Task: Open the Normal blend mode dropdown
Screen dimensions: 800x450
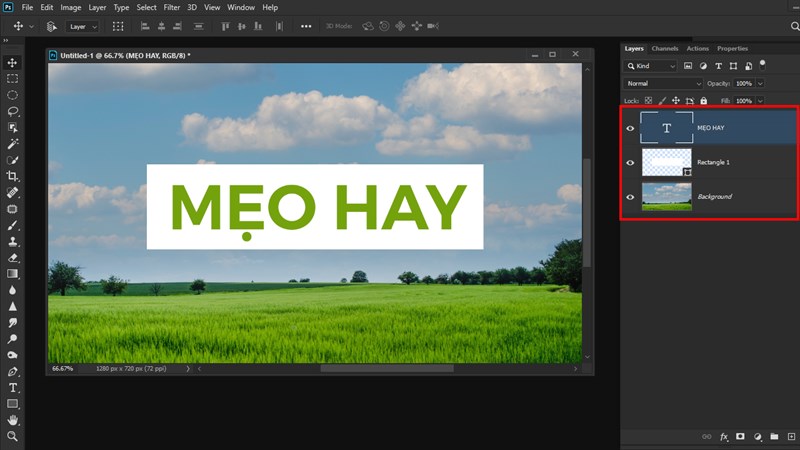Action: 663,83
